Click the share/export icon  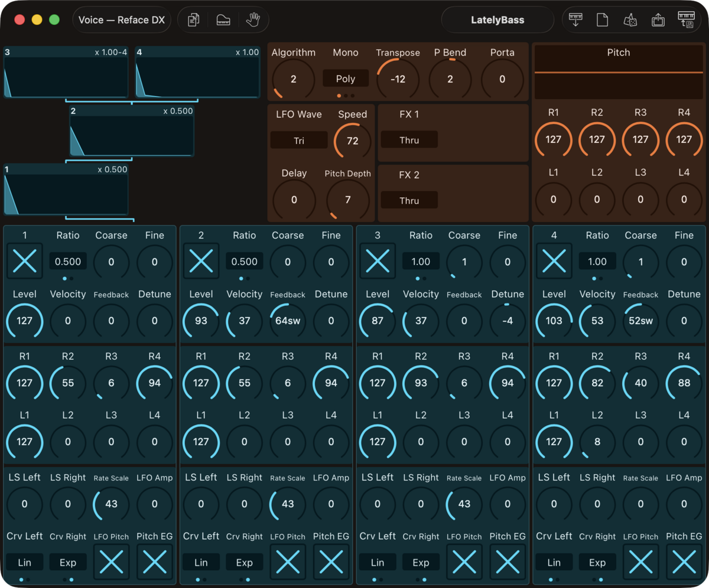pyautogui.click(x=658, y=20)
